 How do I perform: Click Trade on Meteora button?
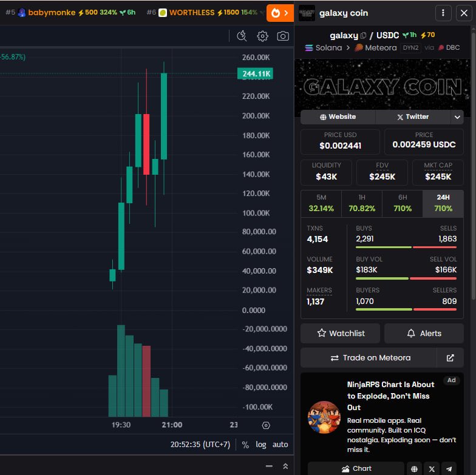[369, 358]
